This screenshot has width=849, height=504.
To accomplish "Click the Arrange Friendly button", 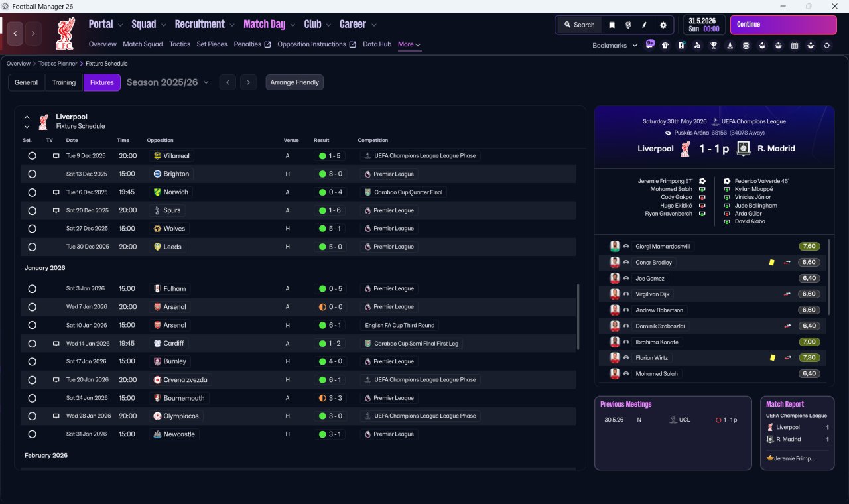I will [x=294, y=82].
